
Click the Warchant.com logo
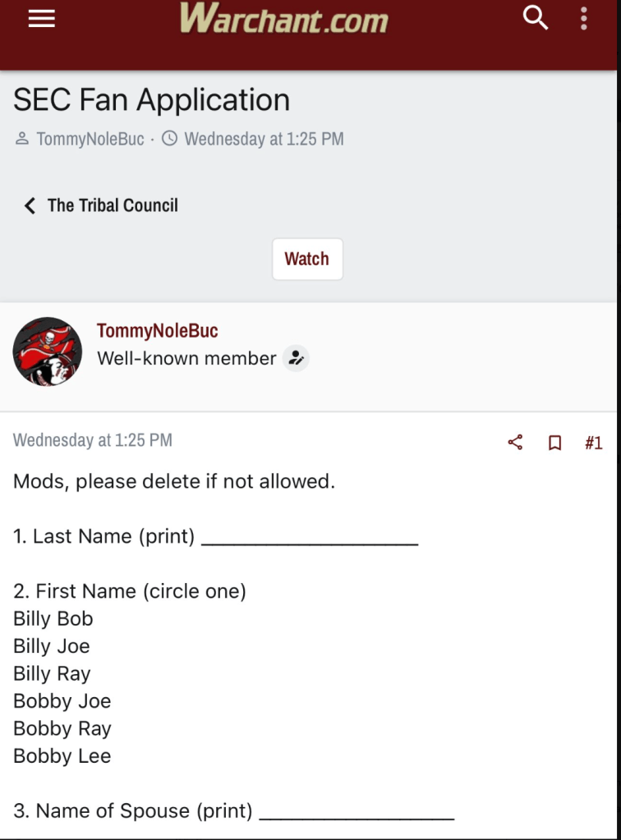point(283,18)
